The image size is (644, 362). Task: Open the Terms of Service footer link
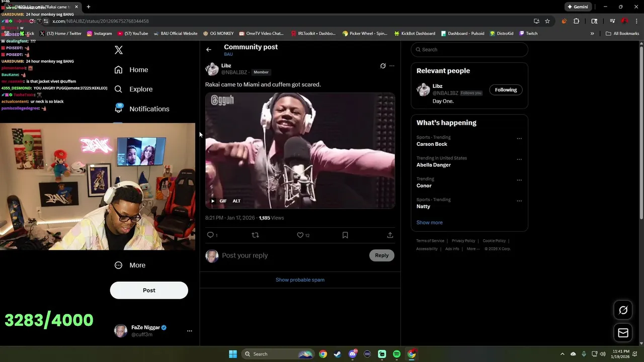tap(430, 241)
